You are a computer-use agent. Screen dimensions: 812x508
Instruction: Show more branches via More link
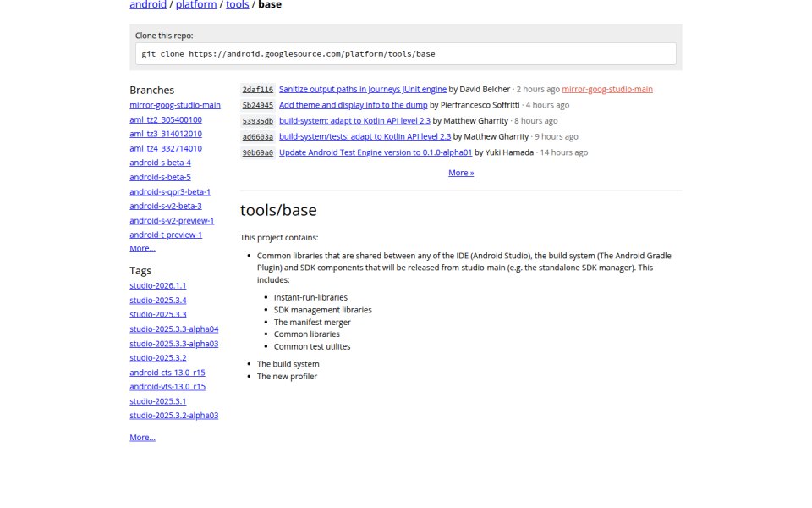(142, 248)
